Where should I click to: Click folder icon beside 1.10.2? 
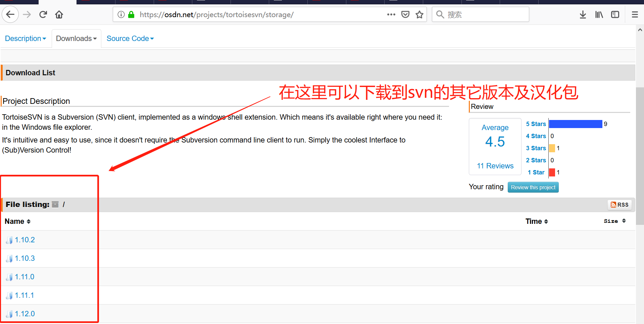[x=9, y=240]
